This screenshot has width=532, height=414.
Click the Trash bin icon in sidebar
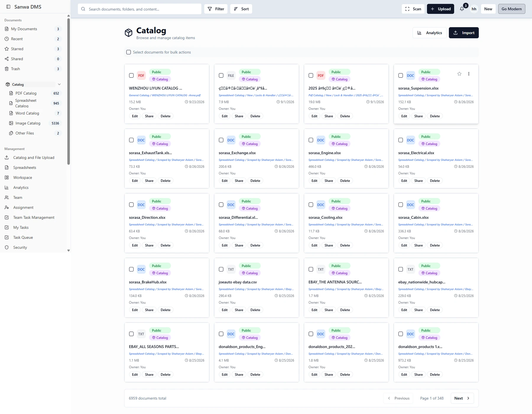click(x=7, y=69)
